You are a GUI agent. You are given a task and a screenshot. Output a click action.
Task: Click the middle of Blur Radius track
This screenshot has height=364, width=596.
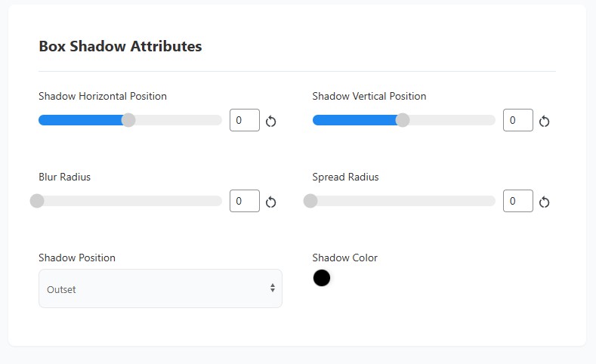pos(130,201)
